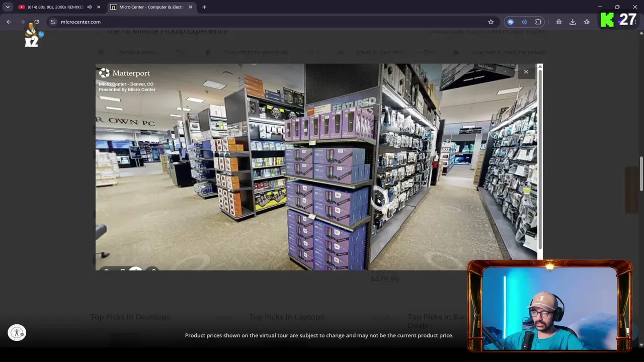
Task: Click the sound waves extension icon
Action: click(524, 22)
